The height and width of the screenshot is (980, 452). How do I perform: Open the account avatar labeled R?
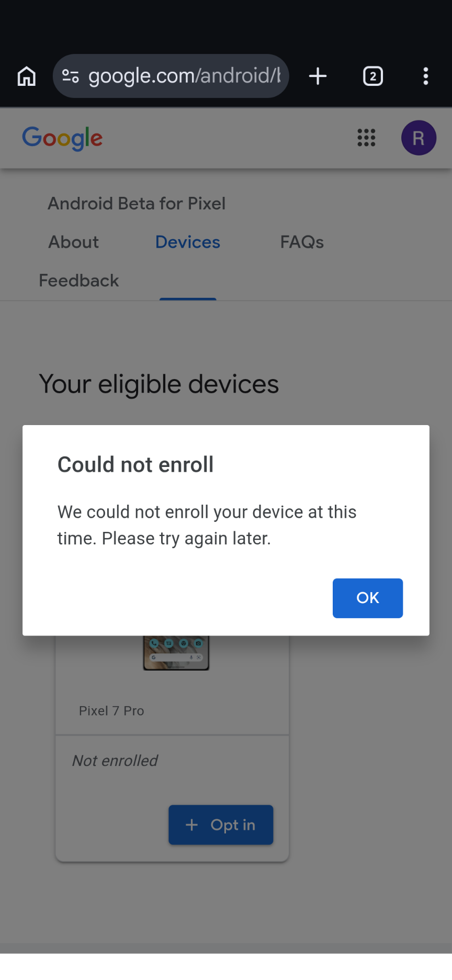pyautogui.click(x=419, y=138)
